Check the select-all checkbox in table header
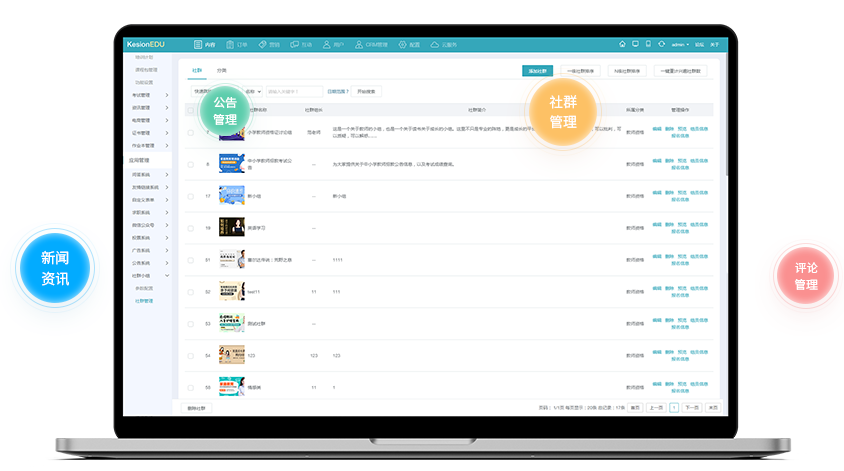Image resolution: width=844 pixels, height=471 pixels. point(191,110)
